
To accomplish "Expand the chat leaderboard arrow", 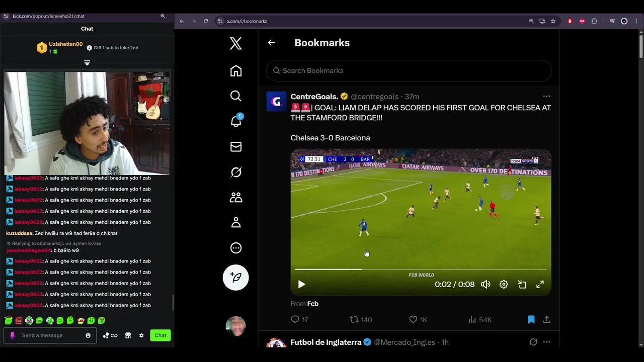I will (x=87, y=63).
